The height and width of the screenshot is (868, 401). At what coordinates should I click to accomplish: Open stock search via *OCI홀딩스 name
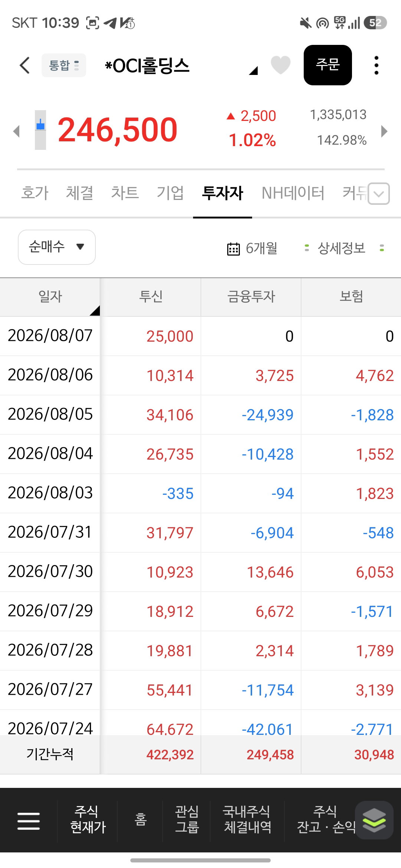click(x=147, y=66)
